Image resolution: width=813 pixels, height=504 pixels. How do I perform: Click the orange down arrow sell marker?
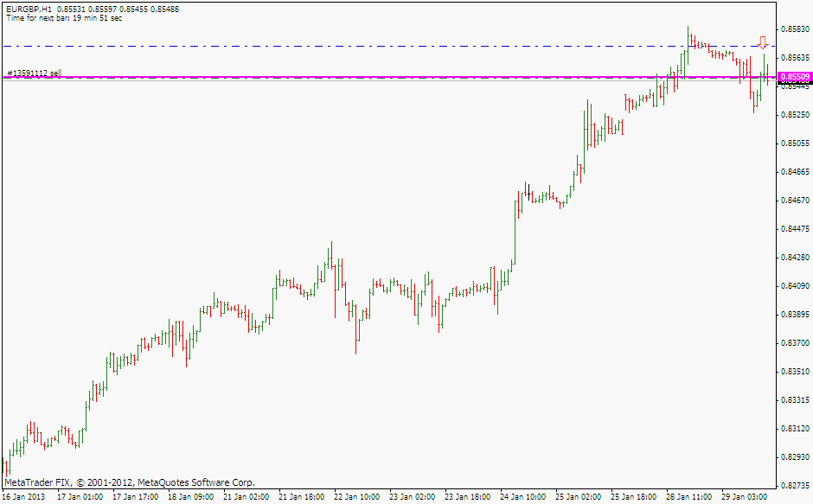click(x=762, y=41)
